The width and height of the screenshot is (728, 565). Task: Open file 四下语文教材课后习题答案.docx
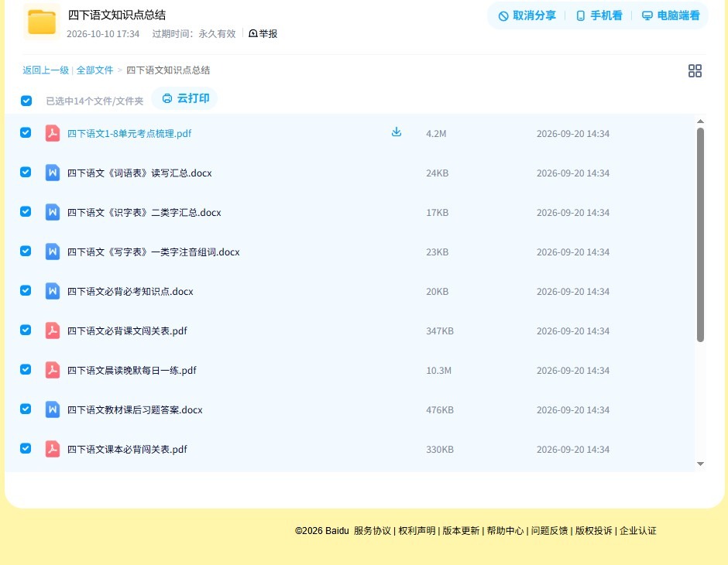tap(135, 409)
